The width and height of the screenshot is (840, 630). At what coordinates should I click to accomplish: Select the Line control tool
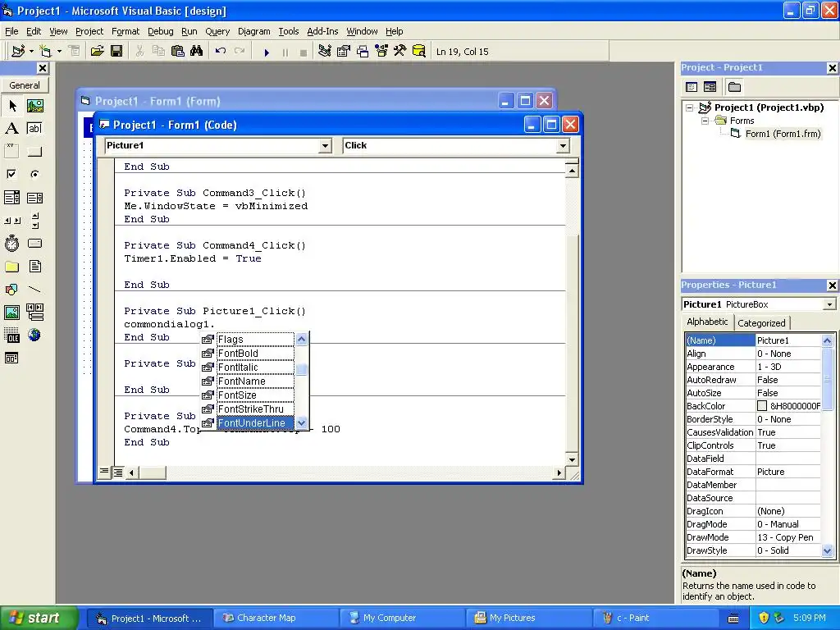[x=34, y=290]
